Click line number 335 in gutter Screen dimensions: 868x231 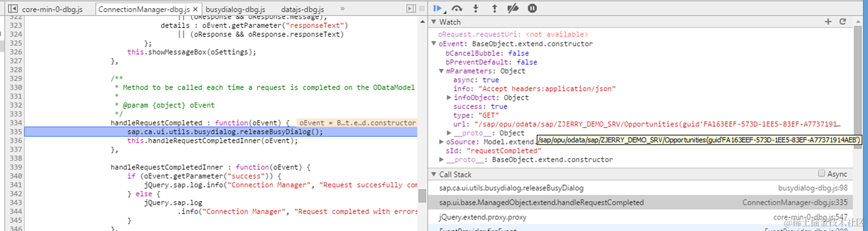(x=15, y=132)
